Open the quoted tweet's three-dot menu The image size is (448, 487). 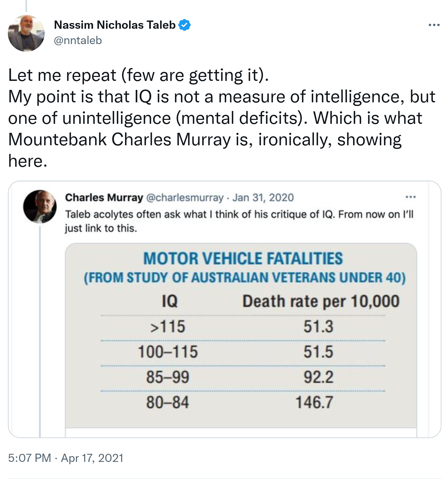411,197
